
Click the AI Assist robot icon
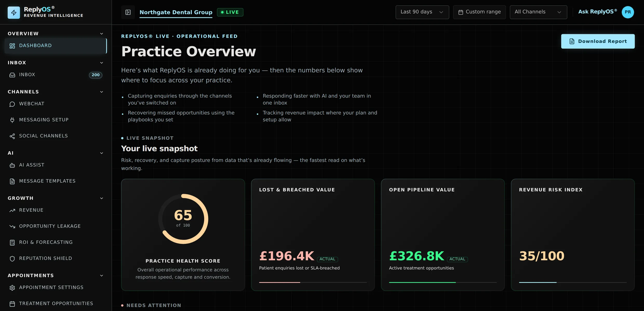click(x=12, y=165)
